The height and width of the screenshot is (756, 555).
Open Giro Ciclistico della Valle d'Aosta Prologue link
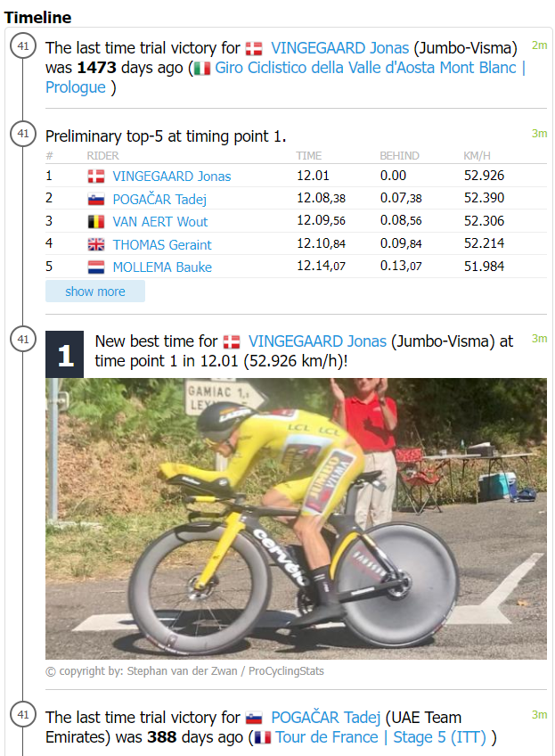point(356,69)
